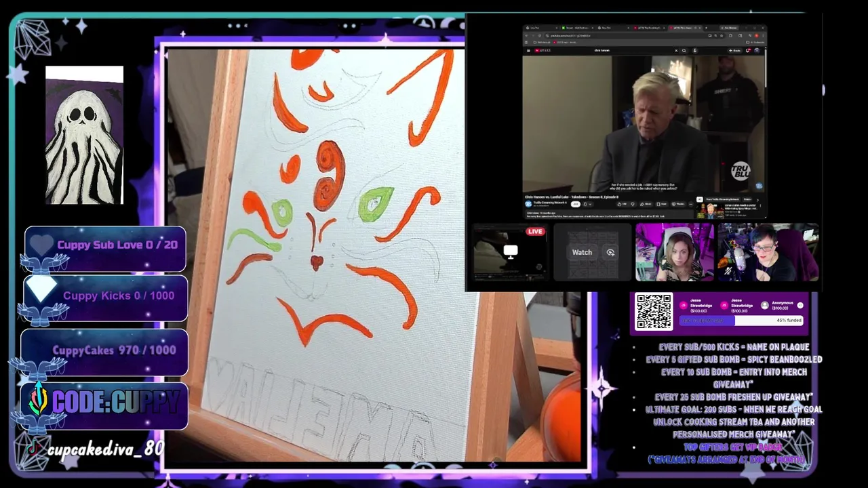Reload the page in the browser
868x488 pixels.
(539, 36)
